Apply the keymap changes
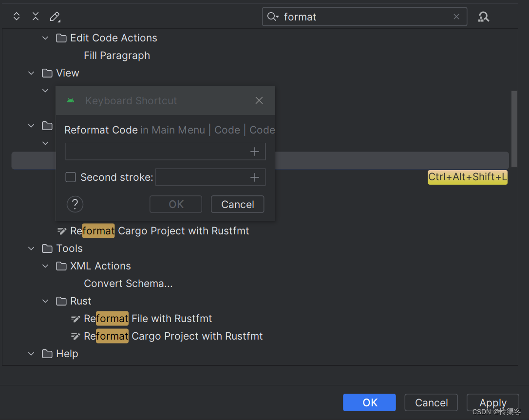 [x=492, y=402]
